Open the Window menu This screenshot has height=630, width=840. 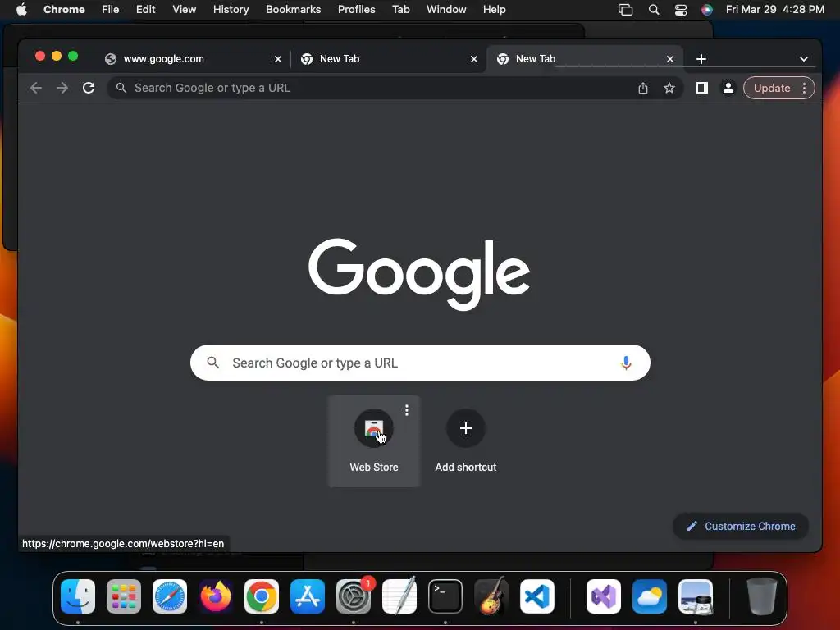click(446, 10)
